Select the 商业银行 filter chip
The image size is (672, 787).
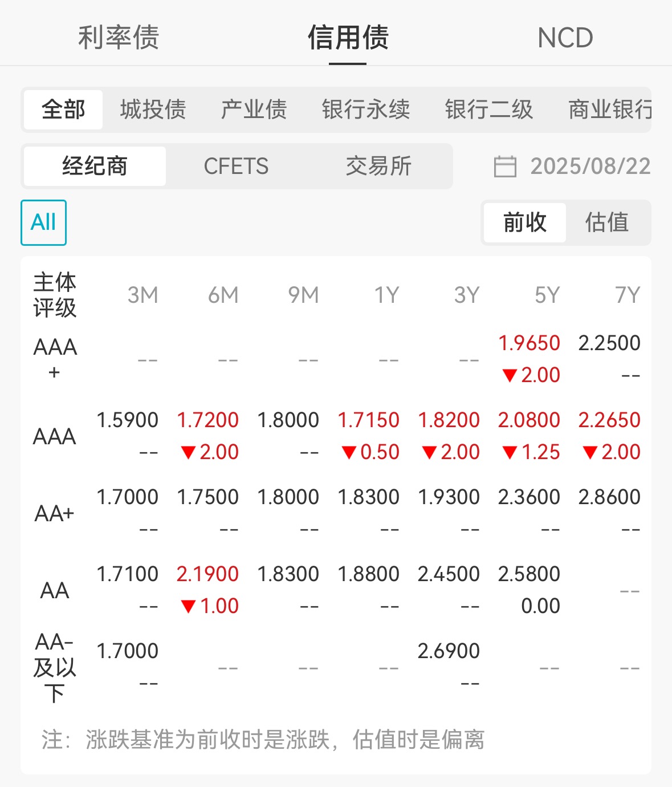point(610,109)
